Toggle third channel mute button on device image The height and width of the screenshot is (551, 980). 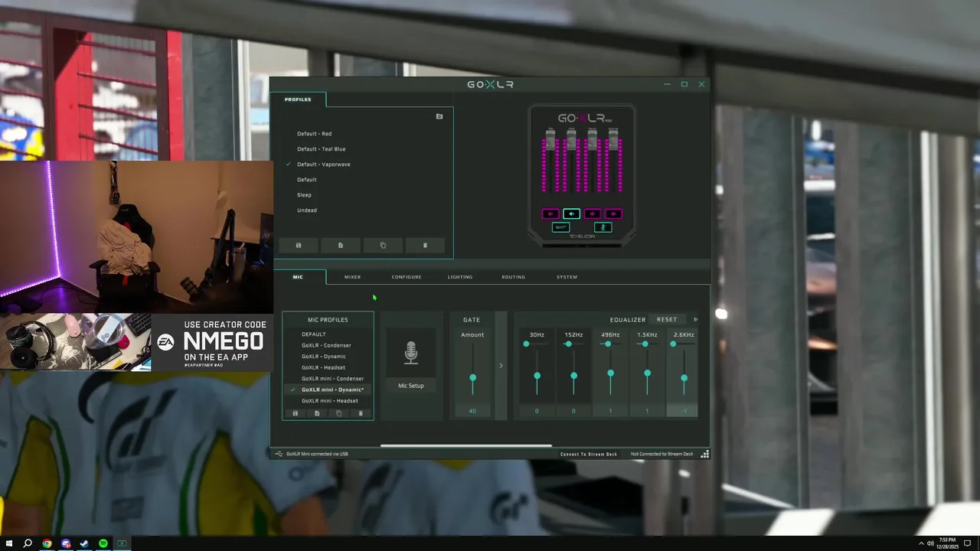point(593,214)
